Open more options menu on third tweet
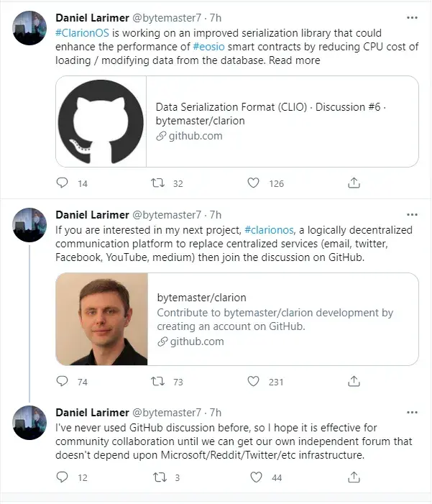 411,412
